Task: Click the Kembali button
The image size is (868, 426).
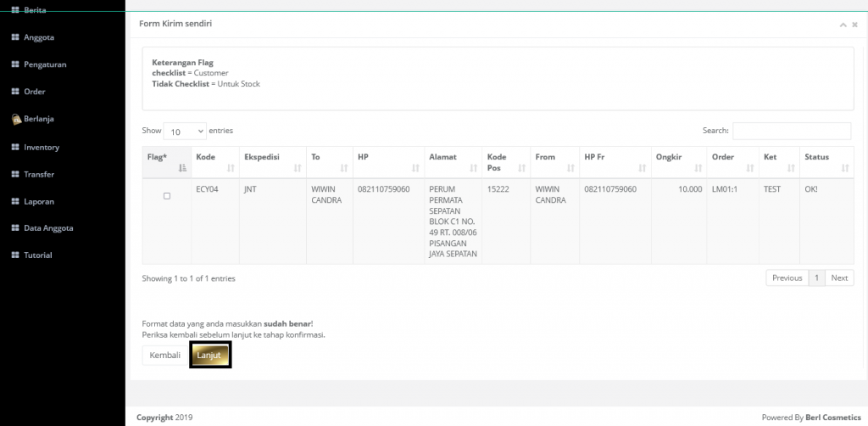Action: [x=164, y=356]
